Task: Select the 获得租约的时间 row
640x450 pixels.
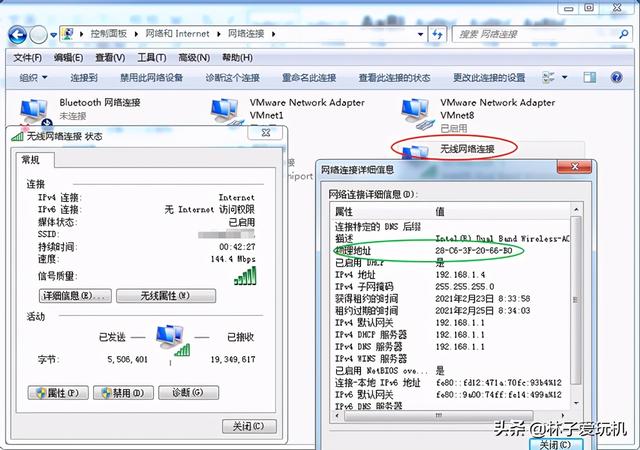Action: pos(451,299)
